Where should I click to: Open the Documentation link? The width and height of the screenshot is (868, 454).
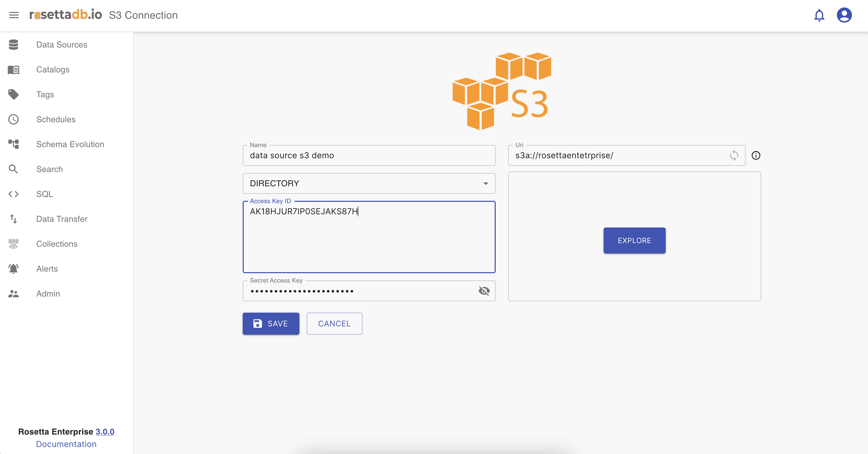[66, 444]
